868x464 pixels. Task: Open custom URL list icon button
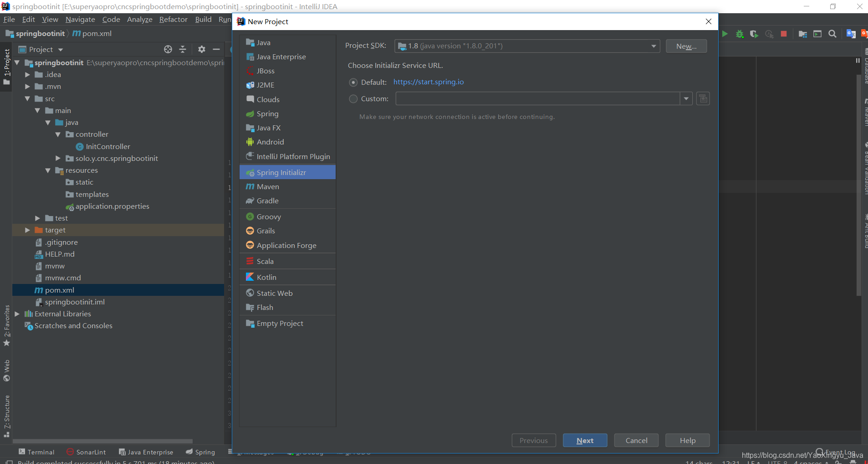click(x=703, y=98)
